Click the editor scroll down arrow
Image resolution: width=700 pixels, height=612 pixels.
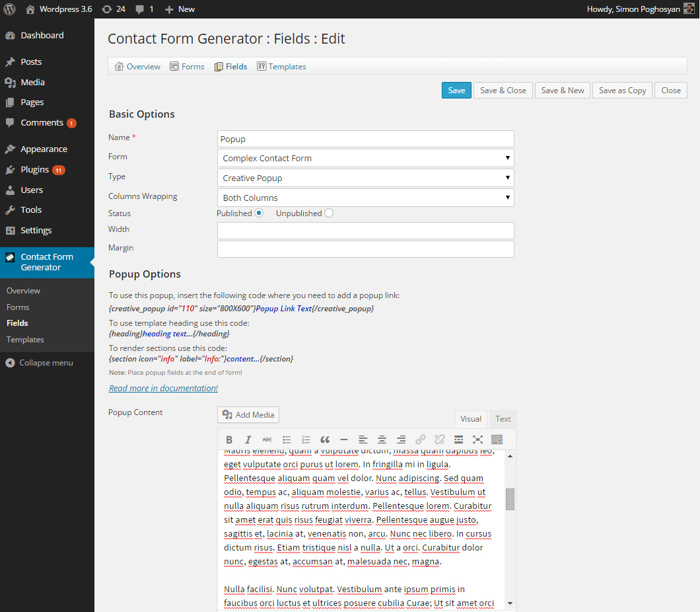(x=510, y=603)
